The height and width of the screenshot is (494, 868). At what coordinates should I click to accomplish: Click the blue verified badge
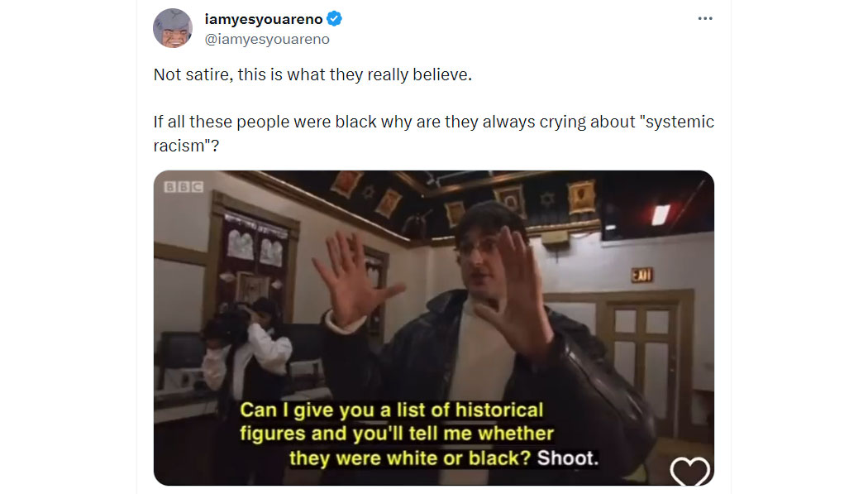coord(334,19)
